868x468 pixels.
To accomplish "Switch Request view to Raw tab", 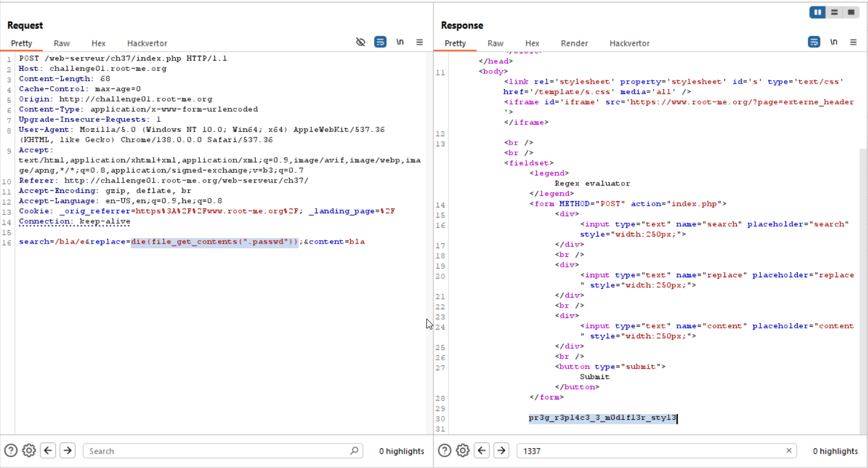I will point(62,43).
